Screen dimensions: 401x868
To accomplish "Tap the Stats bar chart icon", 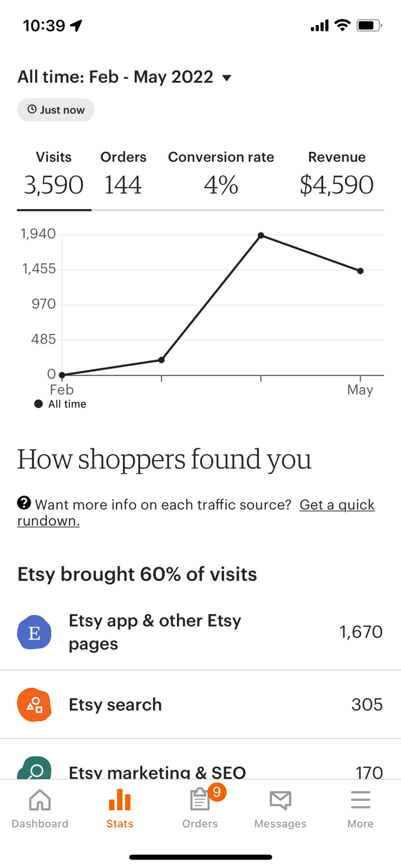I will [119, 800].
